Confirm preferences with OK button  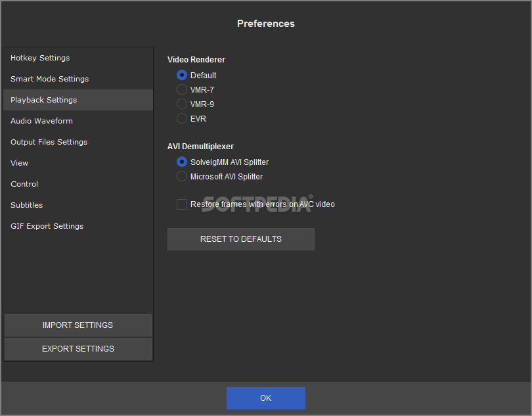click(x=266, y=398)
